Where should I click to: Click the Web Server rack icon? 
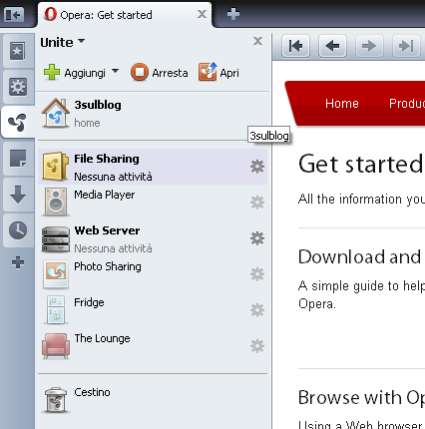[56, 239]
